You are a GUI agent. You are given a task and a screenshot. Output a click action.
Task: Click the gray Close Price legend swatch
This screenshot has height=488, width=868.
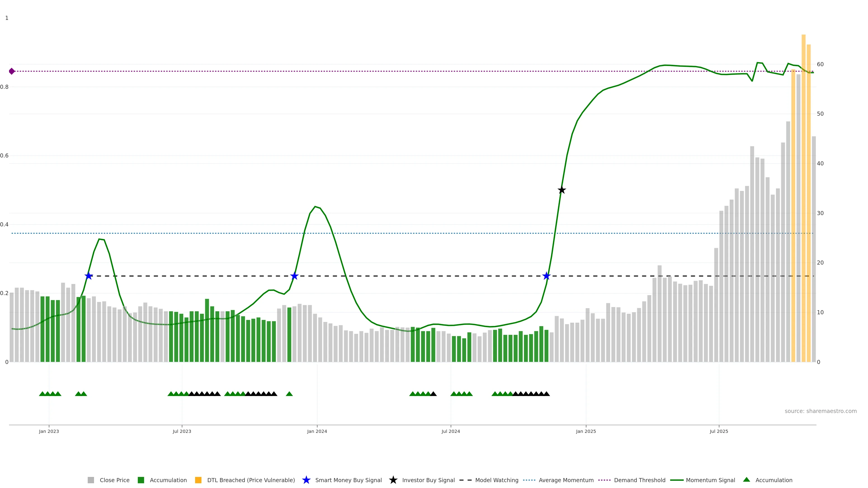[x=91, y=480]
